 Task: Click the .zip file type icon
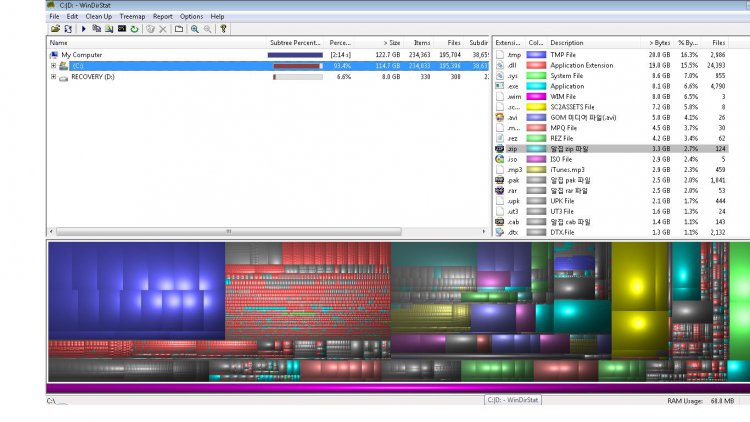[500, 149]
